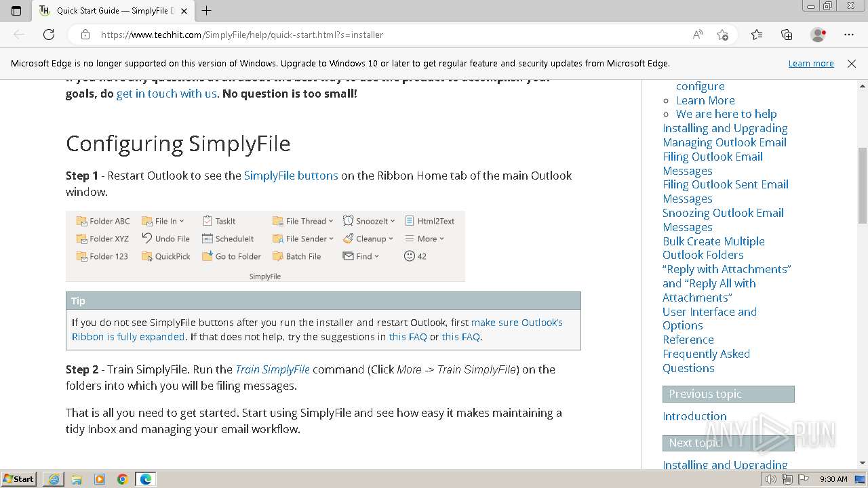868x488 pixels.
Task: Reload the page with the refresh icon
Action: 49,35
